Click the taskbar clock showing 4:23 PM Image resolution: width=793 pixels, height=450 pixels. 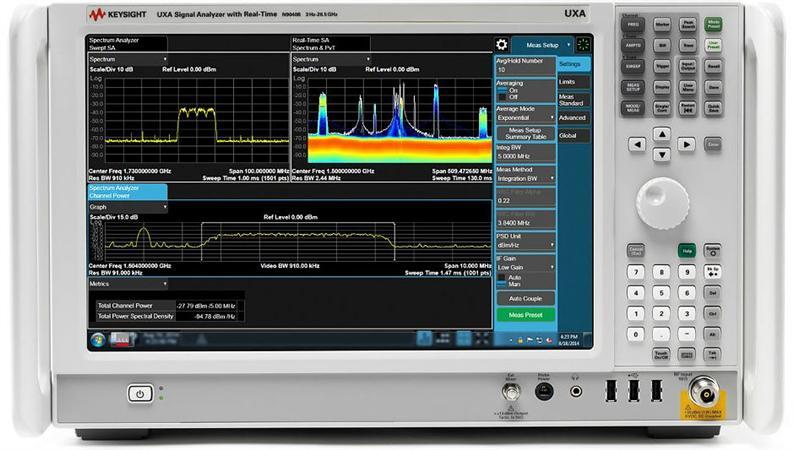click(569, 340)
